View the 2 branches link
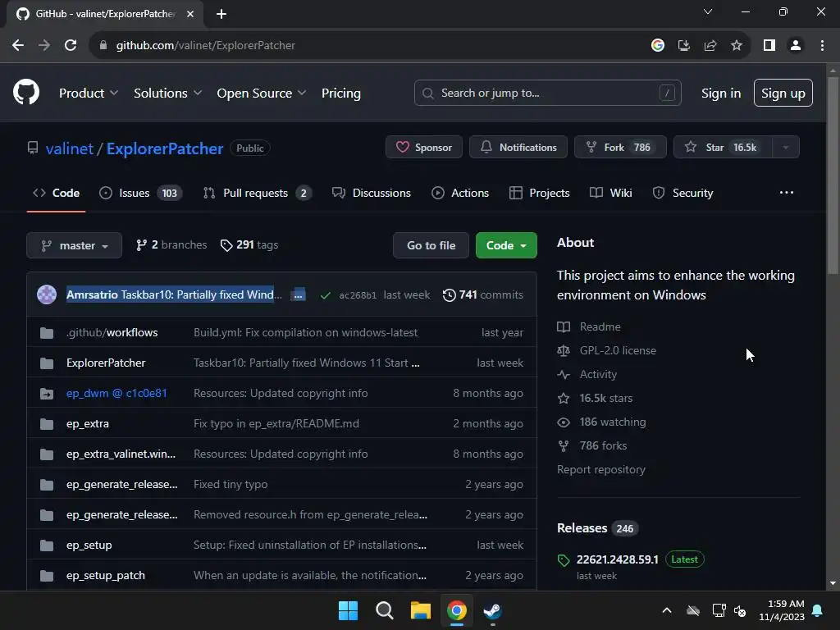840x630 pixels. click(x=171, y=244)
